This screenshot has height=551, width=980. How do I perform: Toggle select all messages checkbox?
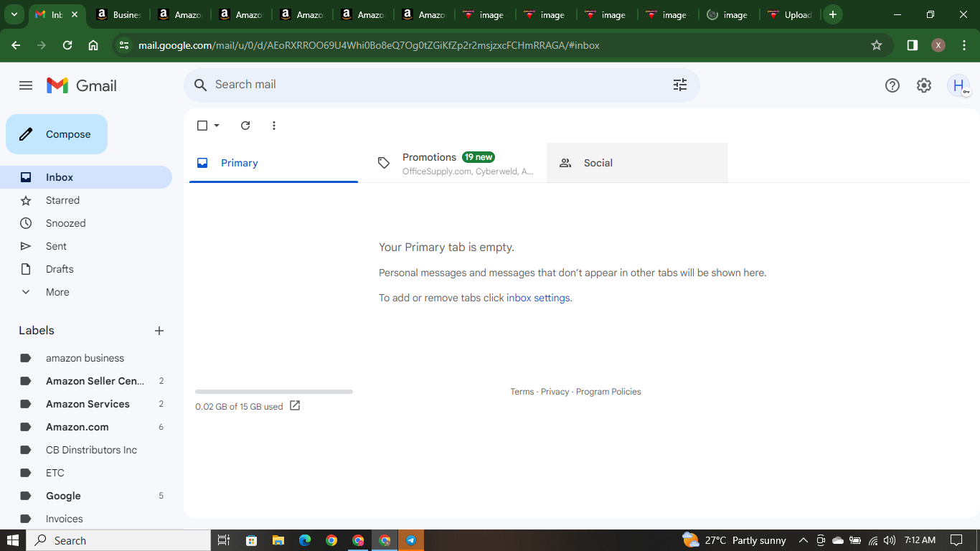pos(202,126)
